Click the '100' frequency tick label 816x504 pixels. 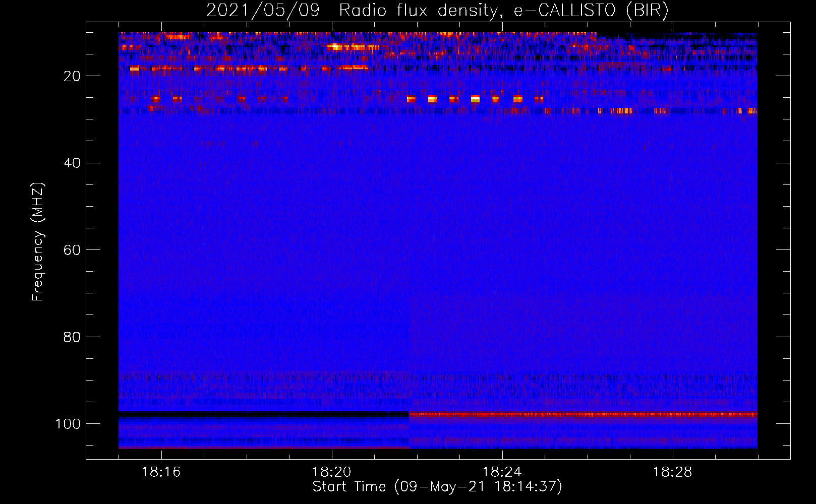click(68, 424)
